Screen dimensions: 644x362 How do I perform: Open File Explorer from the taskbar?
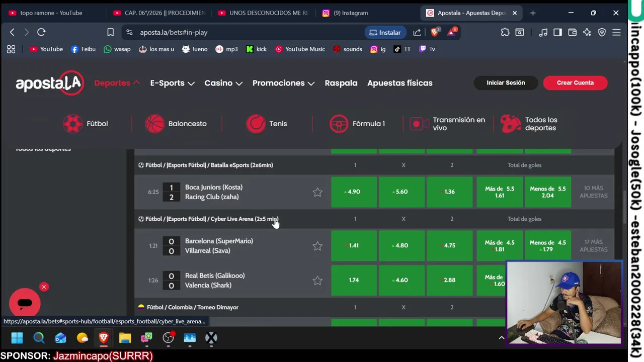(x=125, y=338)
